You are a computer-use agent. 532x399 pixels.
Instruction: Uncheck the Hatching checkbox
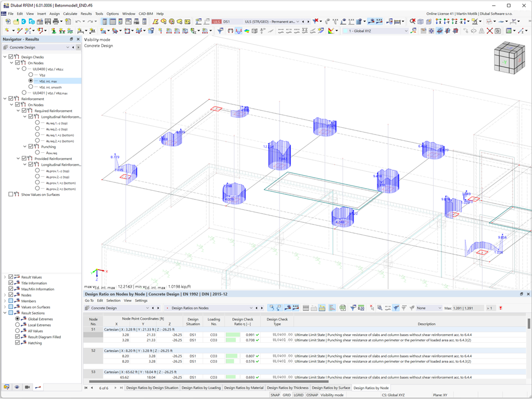coord(18,343)
